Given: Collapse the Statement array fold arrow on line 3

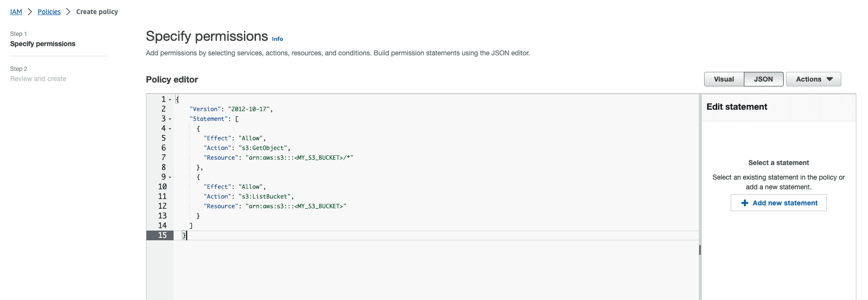Looking at the screenshot, I should 170,119.
